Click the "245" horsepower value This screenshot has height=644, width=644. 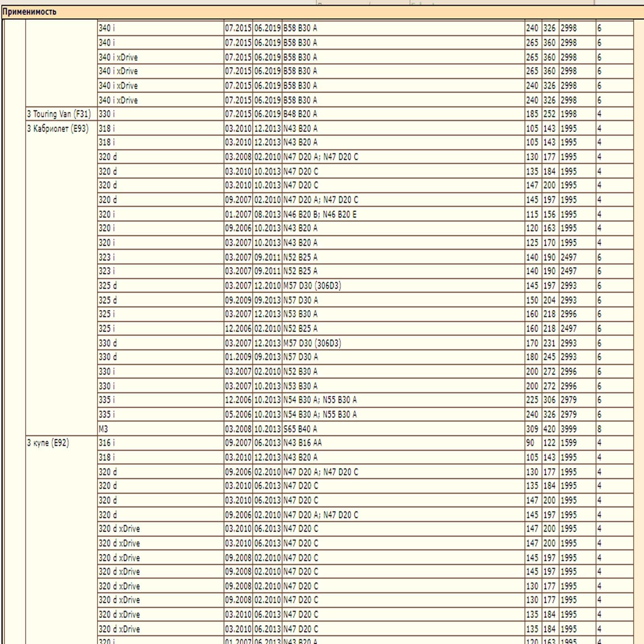coord(549,357)
